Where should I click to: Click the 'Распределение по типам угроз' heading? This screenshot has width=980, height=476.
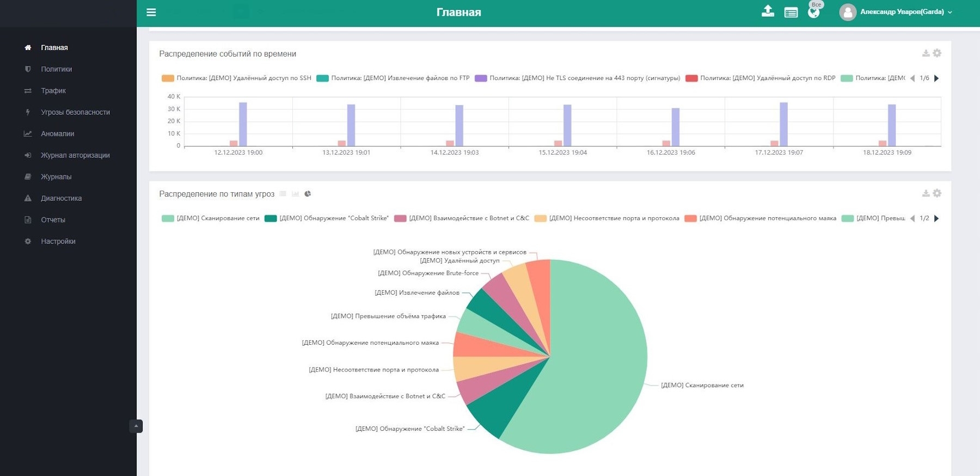pos(217,194)
